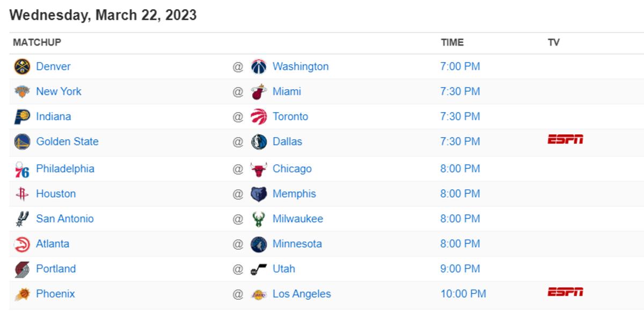644x311 pixels.
Task: Click the Washington Wizards logo icon
Action: 259,67
